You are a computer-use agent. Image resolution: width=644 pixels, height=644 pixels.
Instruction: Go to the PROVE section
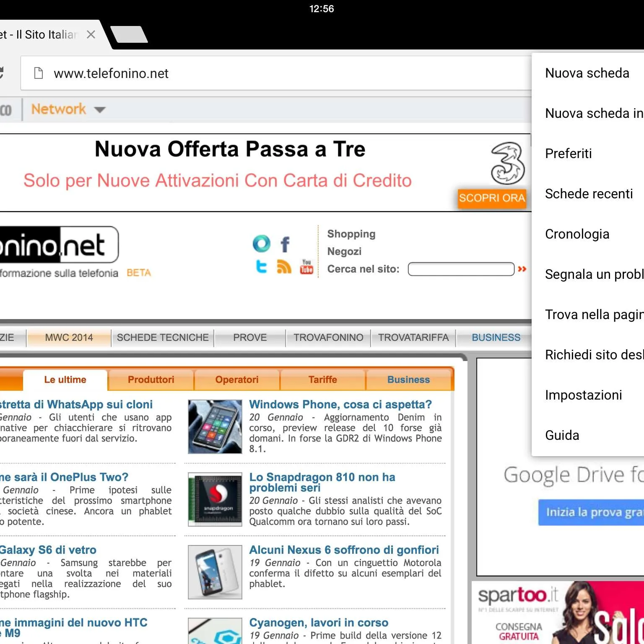pyautogui.click(x=250, y=338)
